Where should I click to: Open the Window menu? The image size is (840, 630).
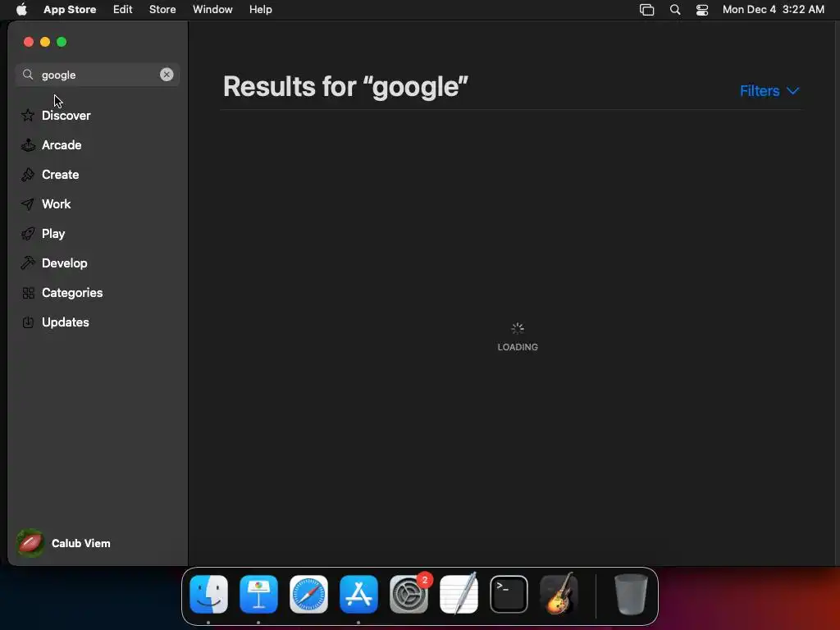[x=212, y=10]
